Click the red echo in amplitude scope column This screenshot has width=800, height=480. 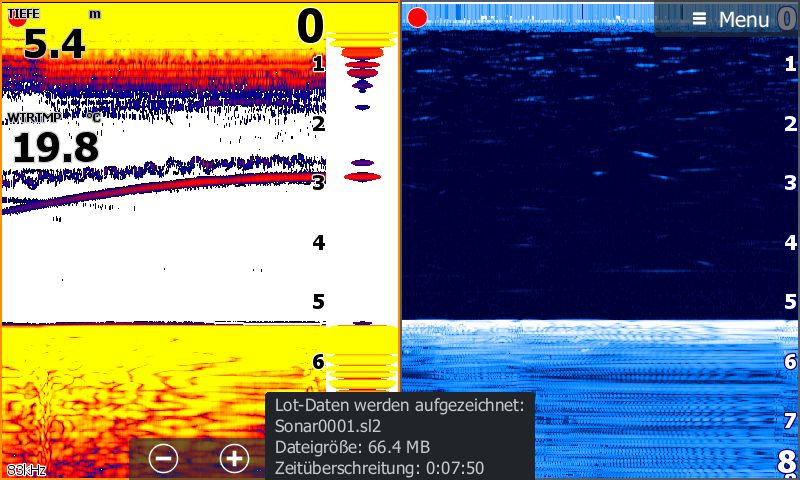362,177
